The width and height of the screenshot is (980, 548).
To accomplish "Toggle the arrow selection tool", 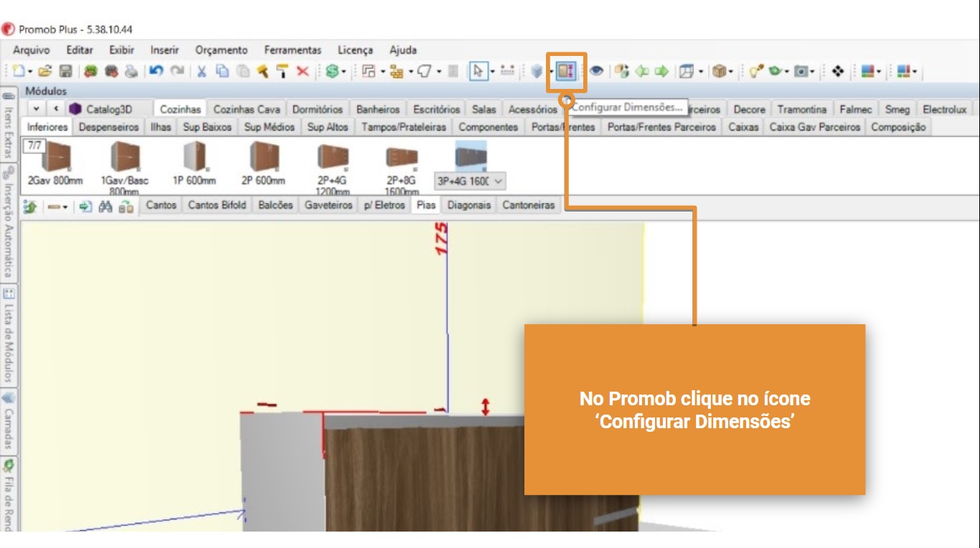I will (x=478, y=71).
